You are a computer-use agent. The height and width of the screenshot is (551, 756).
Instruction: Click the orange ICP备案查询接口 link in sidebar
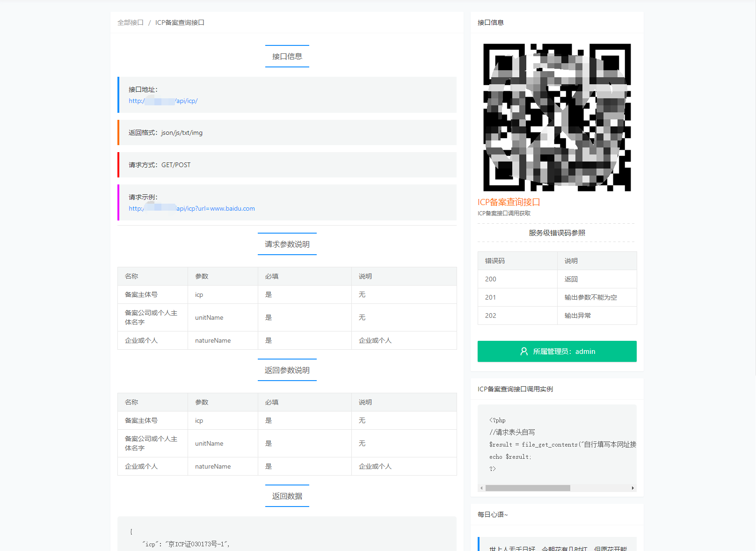pyautogui.click(x=508, y=202)
